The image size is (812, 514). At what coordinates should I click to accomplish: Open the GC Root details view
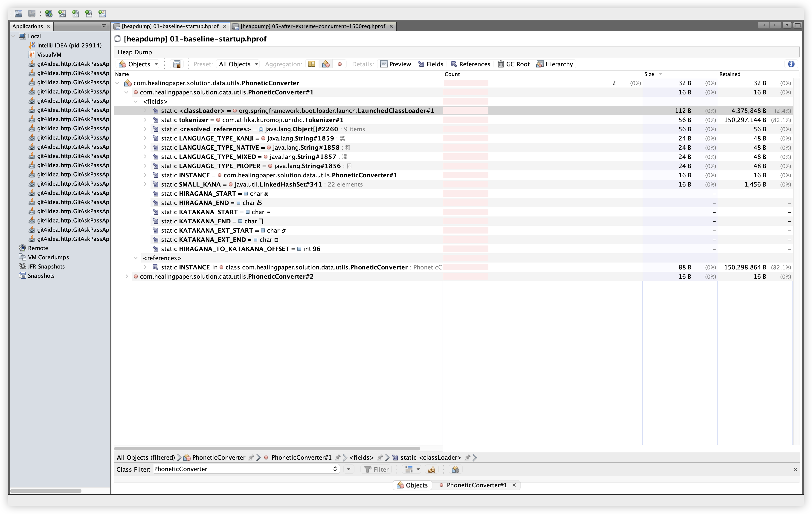pyautogui.click(x=513, y=64)
